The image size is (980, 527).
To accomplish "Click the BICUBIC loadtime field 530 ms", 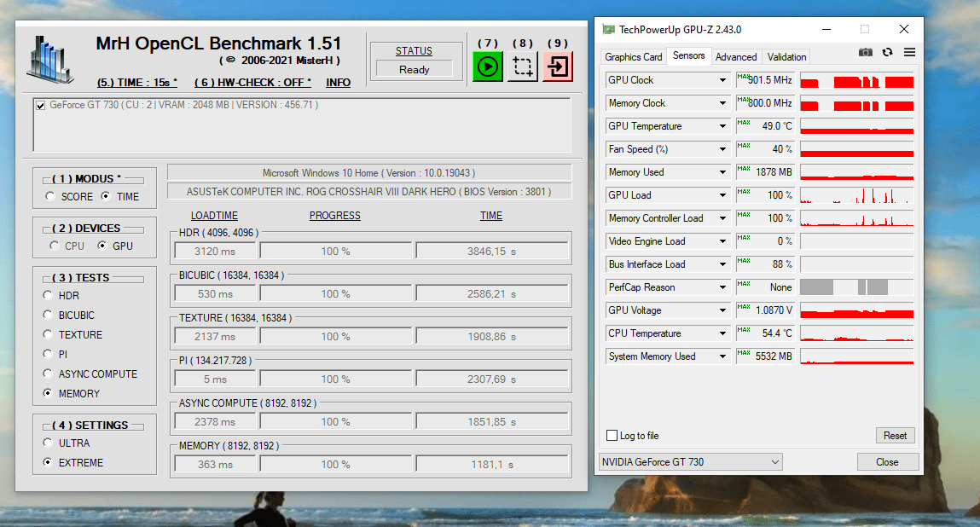I will pyautogui.click(x=215, y=294).
